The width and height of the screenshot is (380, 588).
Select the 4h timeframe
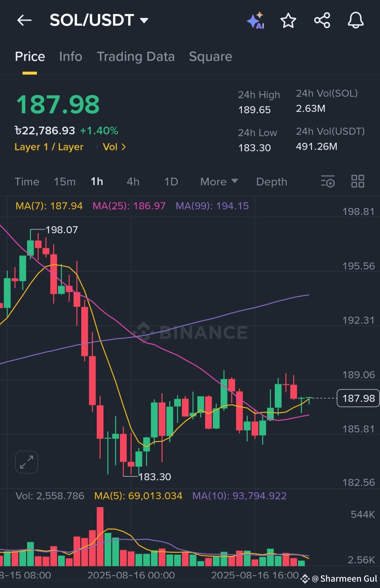pos(133,182)
